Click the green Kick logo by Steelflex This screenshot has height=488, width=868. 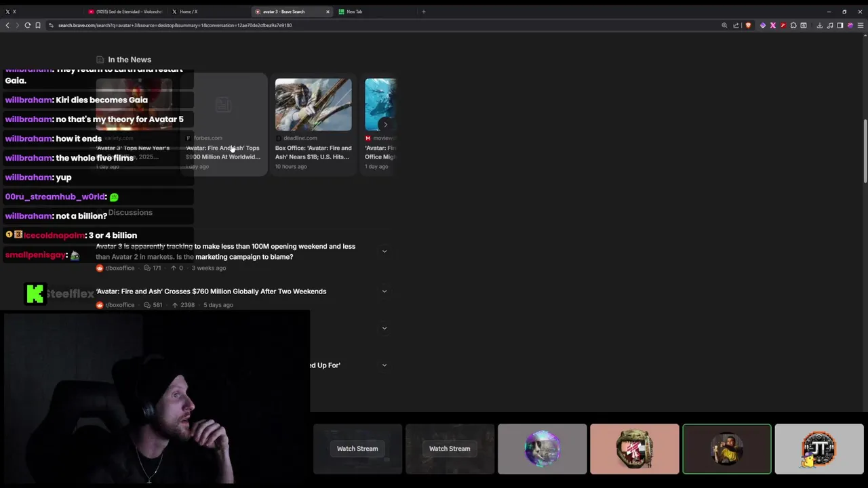point(35,294)
